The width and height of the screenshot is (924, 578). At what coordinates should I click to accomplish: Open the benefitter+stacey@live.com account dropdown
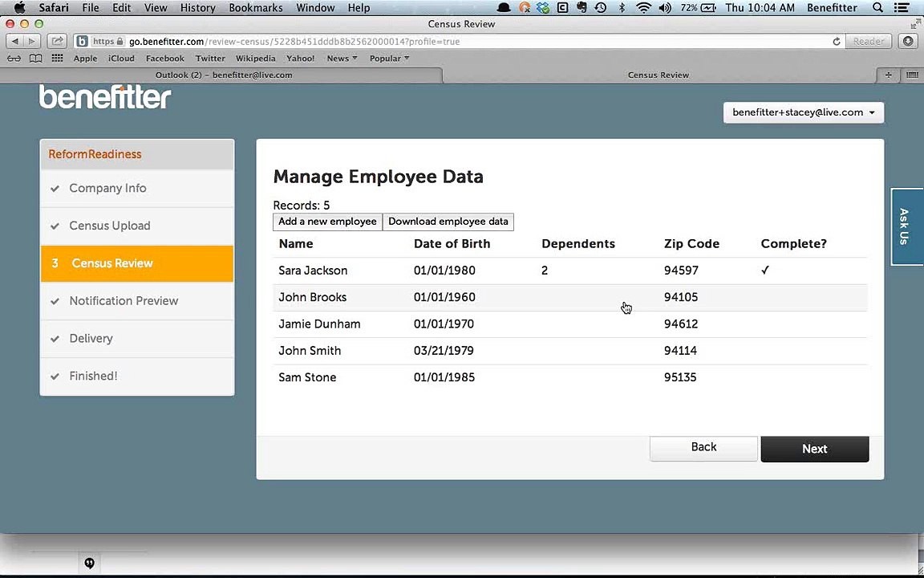803,112
